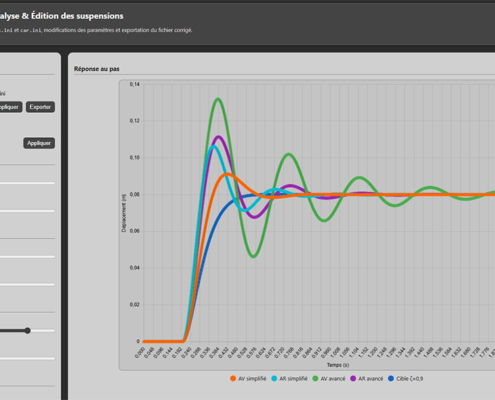Click the cyan AR simplifié legend dot
The image size is (495, 400).
click(x=274, y=379)
